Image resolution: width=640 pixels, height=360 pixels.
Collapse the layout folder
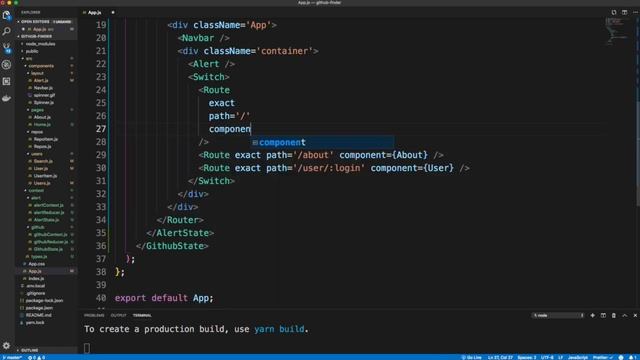(37, 73)
